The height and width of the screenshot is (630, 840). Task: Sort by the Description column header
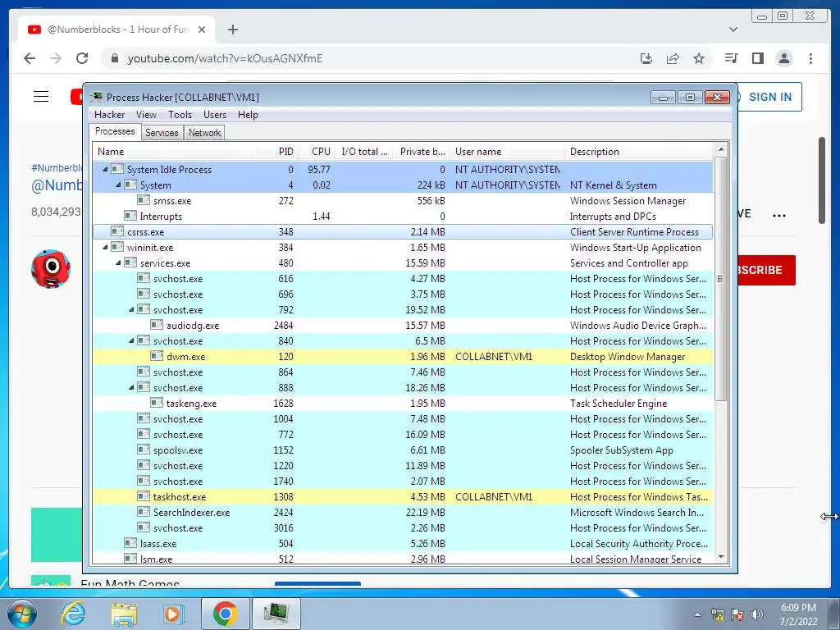pyautogui.click(x=638, y=152)
